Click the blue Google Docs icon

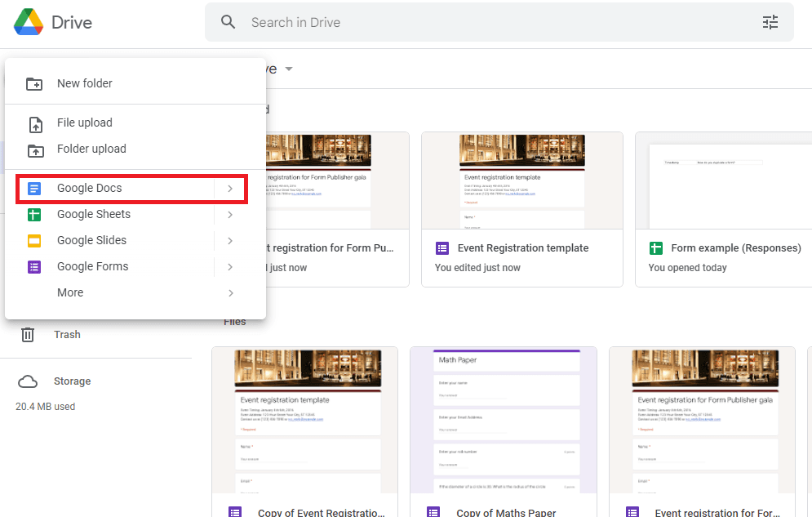click(34, 189)
